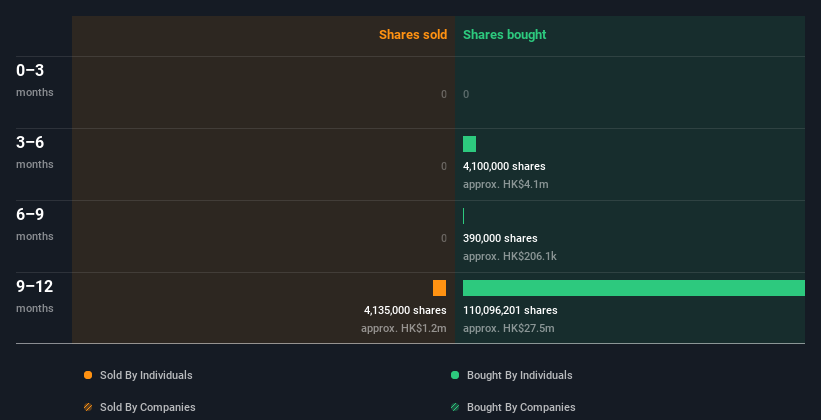Select the 110,096,201 shares value
The height and width of the screenshot is (420, 821).
click(x=510, y=311)
